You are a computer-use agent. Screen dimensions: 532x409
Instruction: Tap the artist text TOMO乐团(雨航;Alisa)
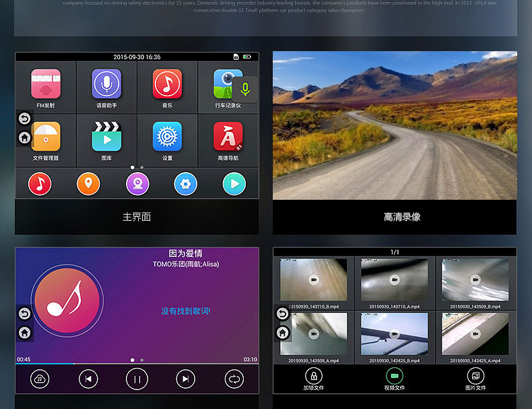186,264
